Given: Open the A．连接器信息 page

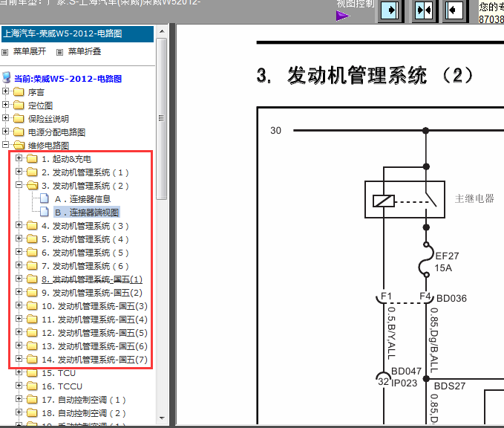Looking at the screenshot, I should 82,199.
